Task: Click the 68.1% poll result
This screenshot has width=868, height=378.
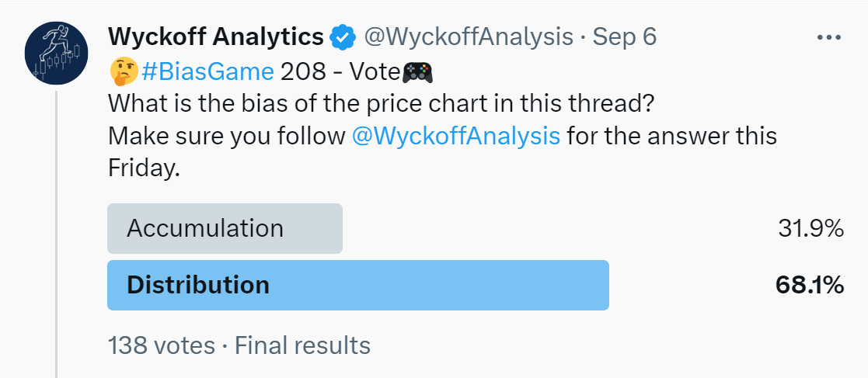Action: (810, 285)
